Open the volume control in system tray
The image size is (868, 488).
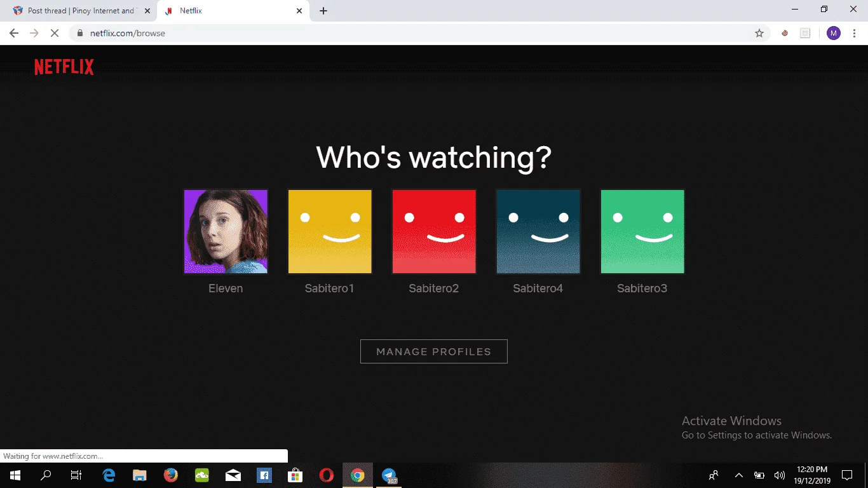click(780, 475)
